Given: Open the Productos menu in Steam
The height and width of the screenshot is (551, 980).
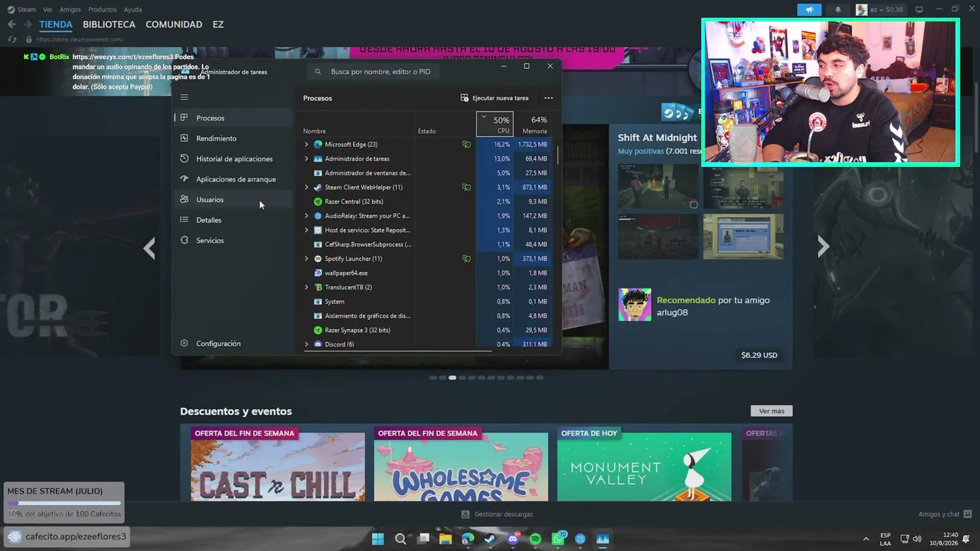Looking at the screenshot, I should coord(103,9).
